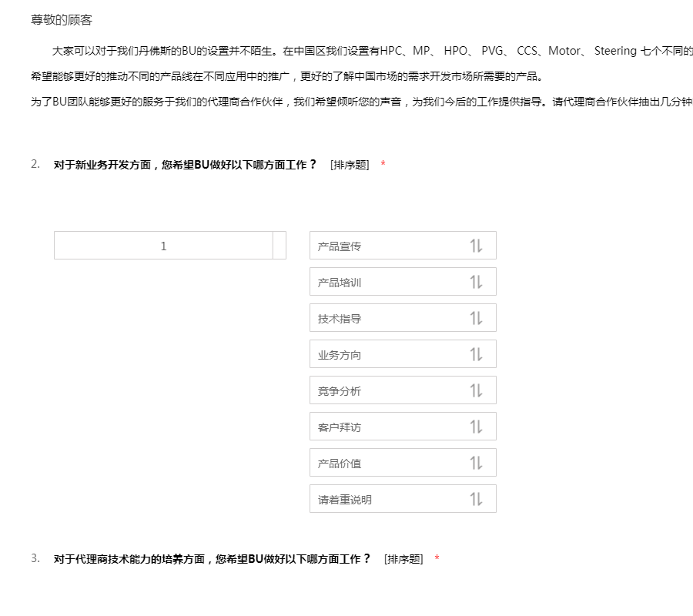The height and width of the screenshot is (616, 693).
Task: Click sort arrows icon on 技术指导 row
Action: (x=476, y=318)
